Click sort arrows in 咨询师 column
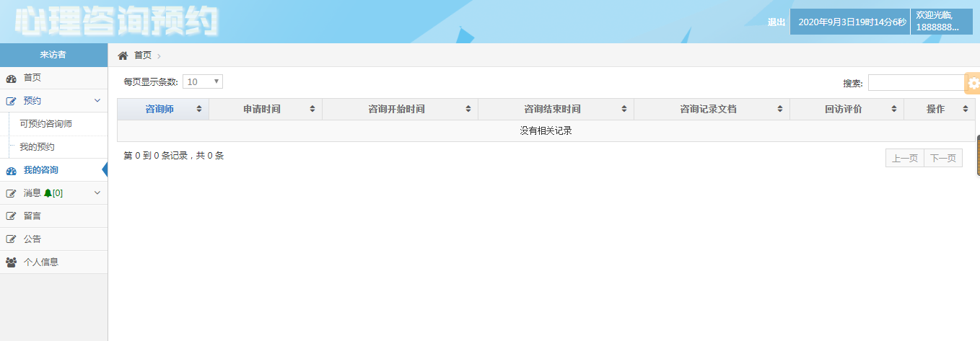 [x=199, y=109]
